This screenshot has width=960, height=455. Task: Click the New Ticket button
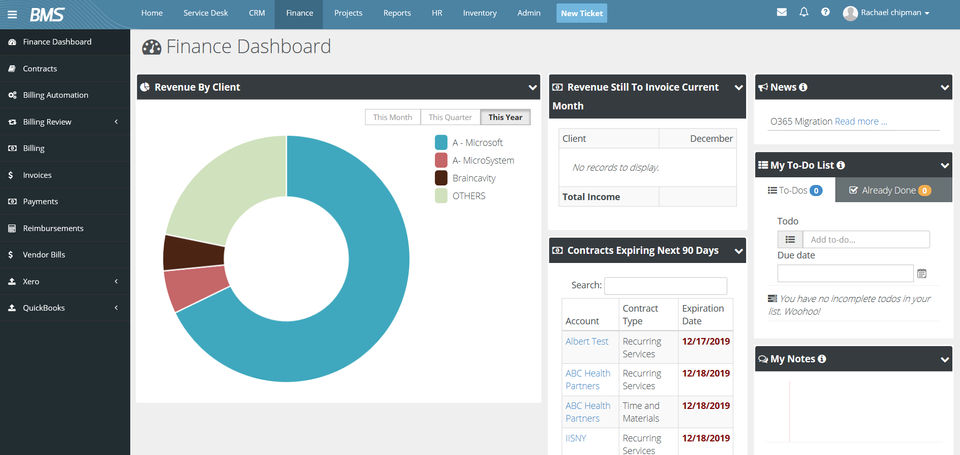(x=582, y=13)
